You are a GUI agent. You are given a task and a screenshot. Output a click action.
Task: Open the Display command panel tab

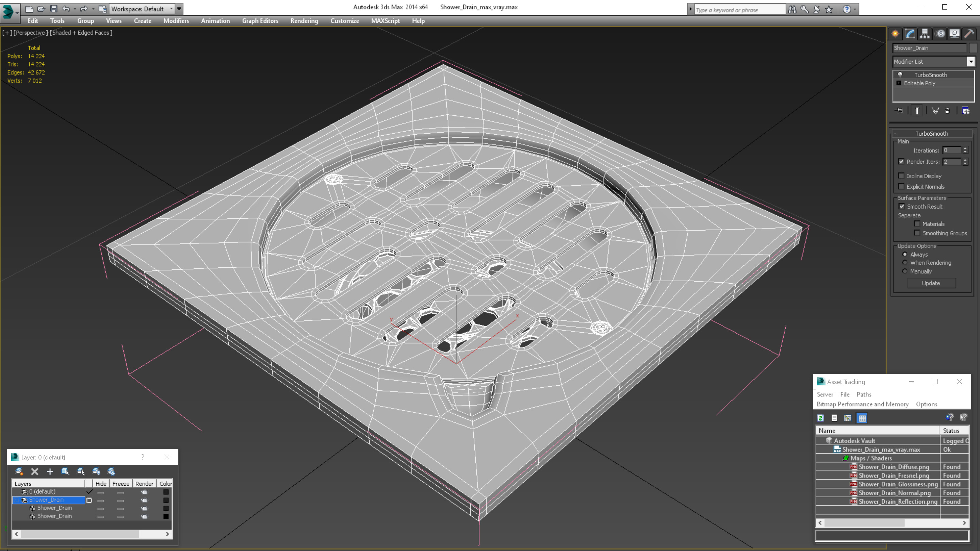[954, 34]
